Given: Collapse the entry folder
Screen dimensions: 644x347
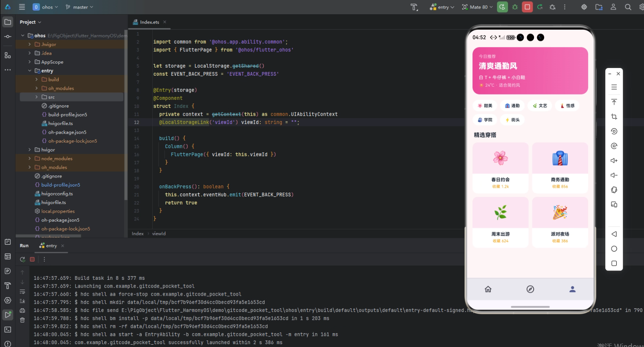Looking at the screenshot, I should 30,71.
